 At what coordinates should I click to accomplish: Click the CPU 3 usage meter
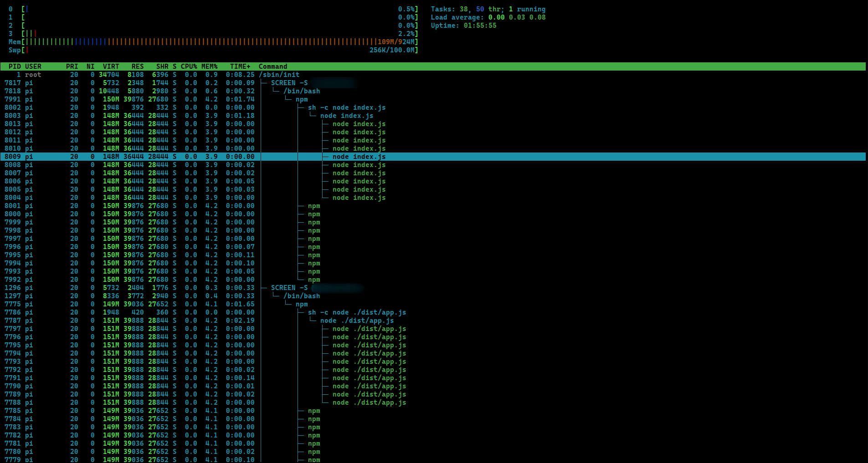[x=213, y=34]
